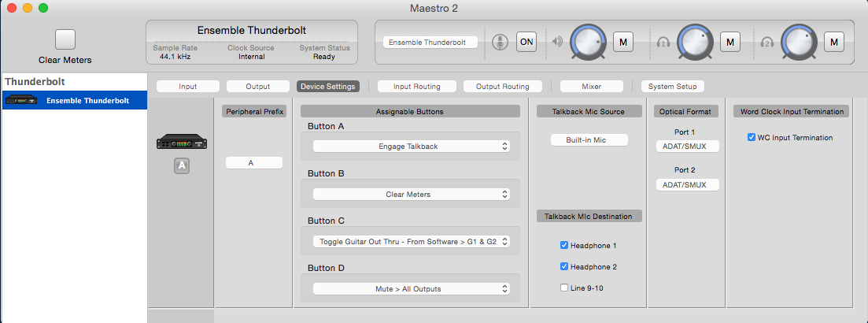Click the talkback microphone icon
Image resolution: width=868 pixels, height=323 pixels.
499,43
